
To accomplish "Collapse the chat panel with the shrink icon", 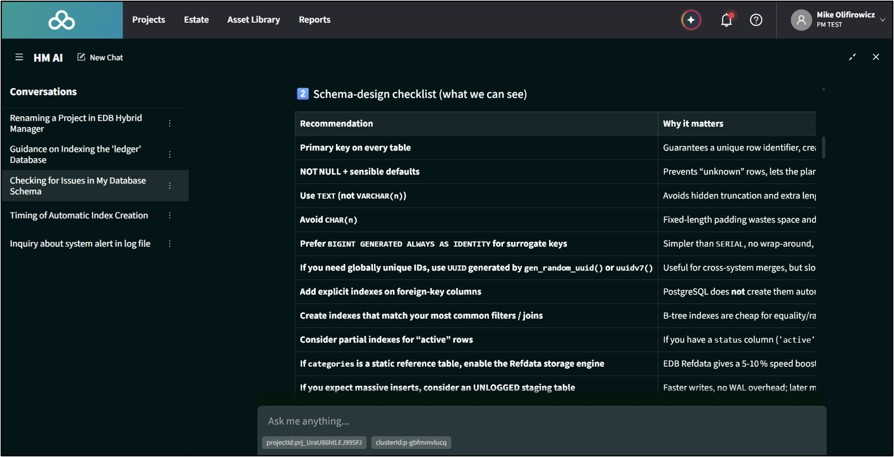I will [x=852, y=57].
